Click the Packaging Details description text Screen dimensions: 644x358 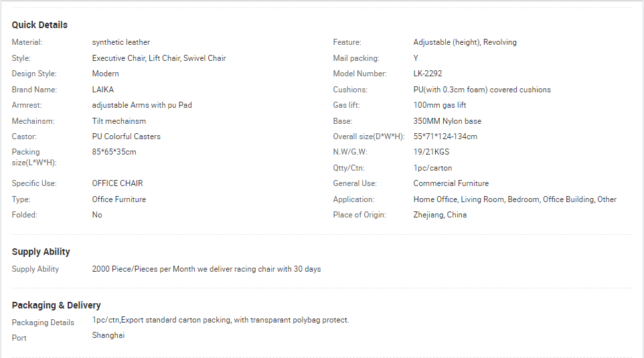tap(220, 320)
